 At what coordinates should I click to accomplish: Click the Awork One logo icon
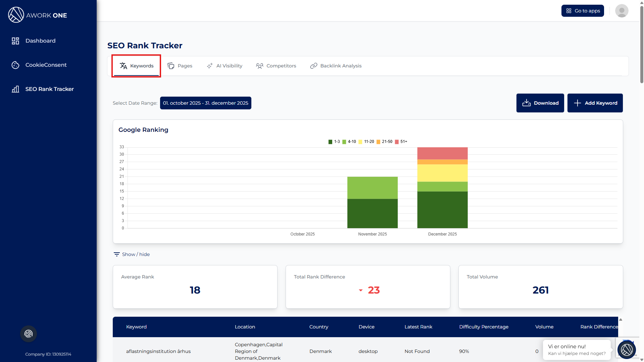[16, 15]
